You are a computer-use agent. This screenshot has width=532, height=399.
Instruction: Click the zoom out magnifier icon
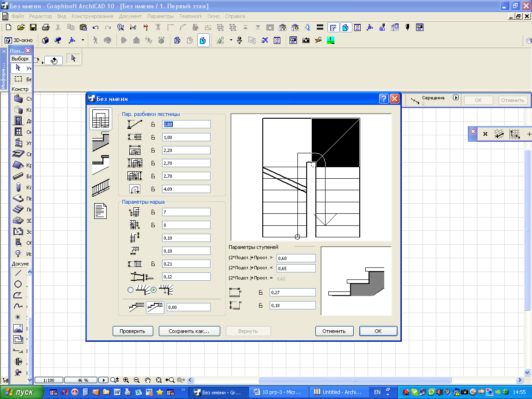[136, 380]
